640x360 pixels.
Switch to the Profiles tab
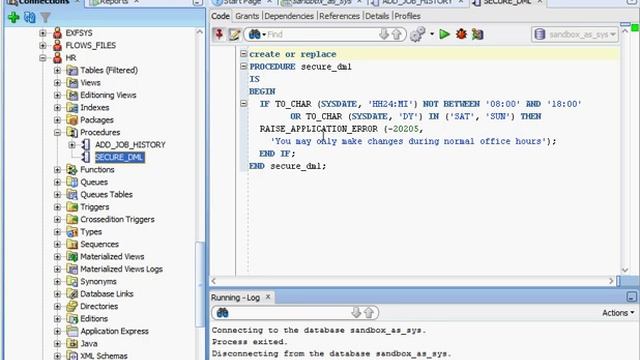(x=407, y=16)
